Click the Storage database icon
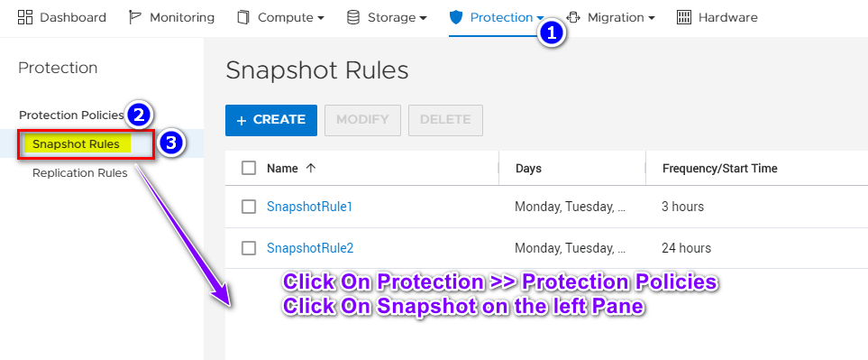The width and height of the screenshot is (868, 360). click(x=352, y=17)
